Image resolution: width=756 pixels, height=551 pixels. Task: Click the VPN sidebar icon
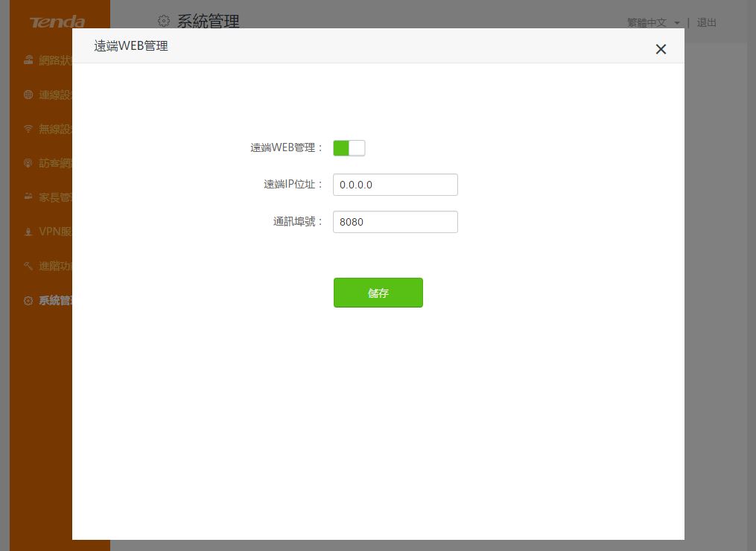(28, 232)
